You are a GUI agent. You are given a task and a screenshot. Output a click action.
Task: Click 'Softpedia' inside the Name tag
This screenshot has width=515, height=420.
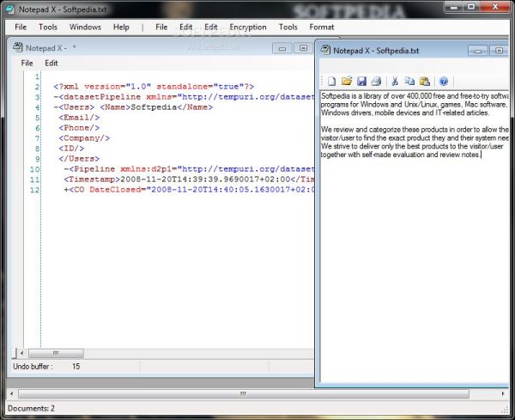(154, 107)
